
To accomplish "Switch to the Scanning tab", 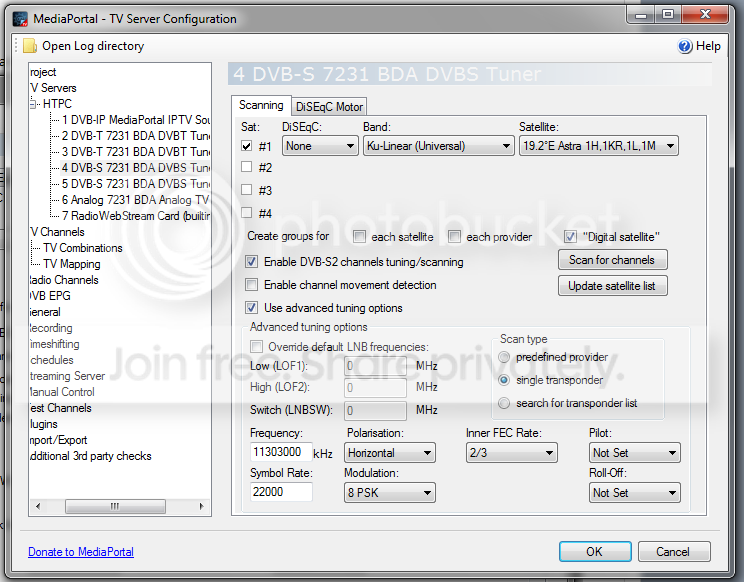I will coord(261,105).
